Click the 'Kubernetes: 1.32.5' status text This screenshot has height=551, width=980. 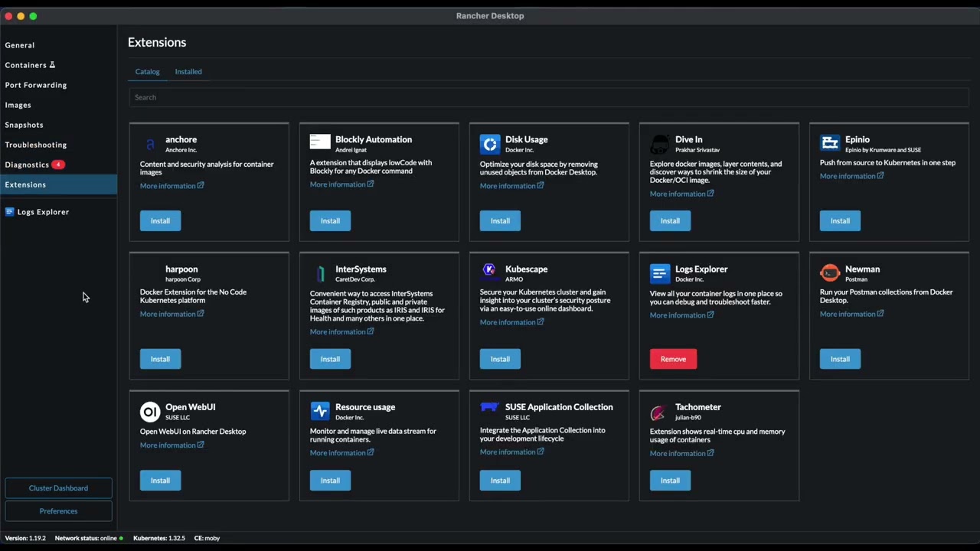(x=159, y=538)
